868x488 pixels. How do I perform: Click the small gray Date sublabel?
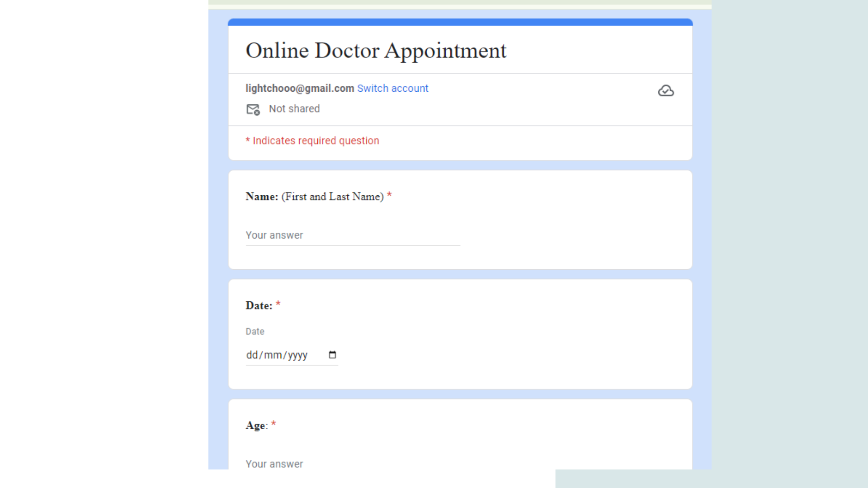(255, 332)
